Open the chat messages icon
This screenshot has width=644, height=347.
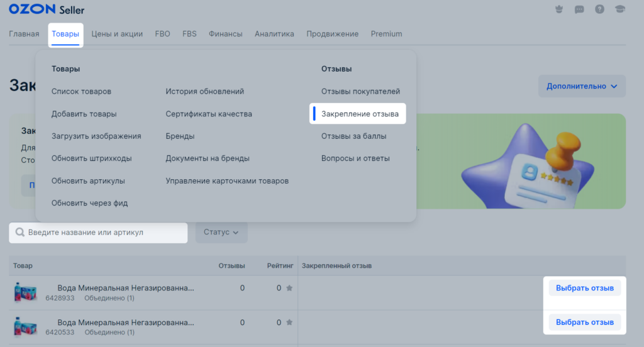coord(579,9)
